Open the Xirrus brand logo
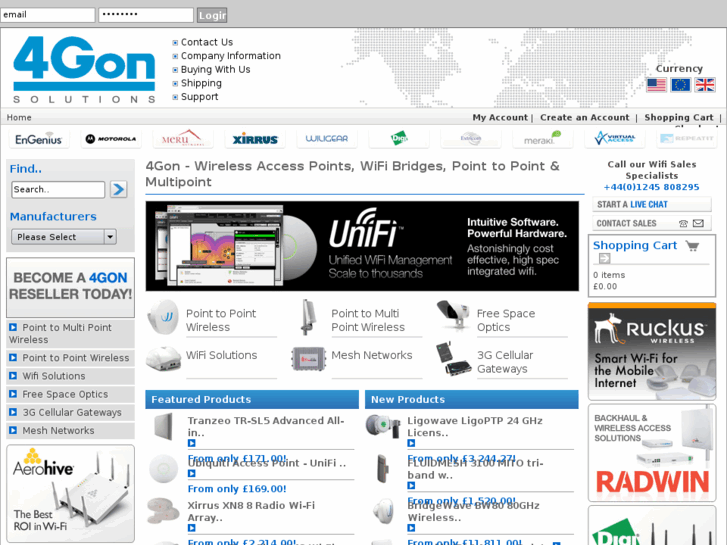The image size is (727, 545). 255,139
